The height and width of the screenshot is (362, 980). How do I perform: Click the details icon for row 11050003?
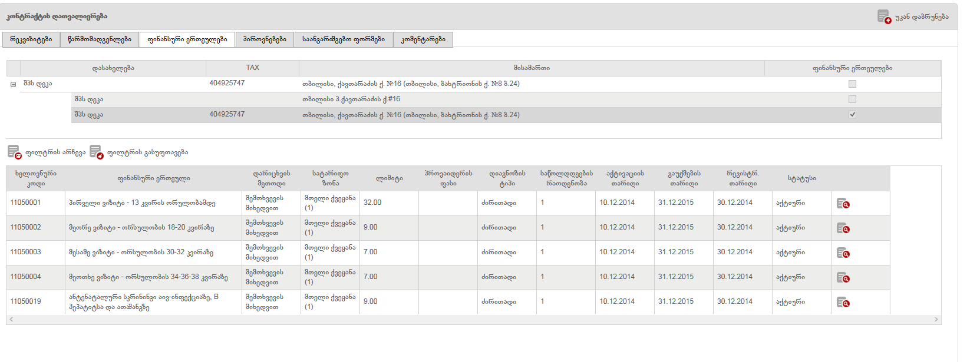tap(843, 253)
